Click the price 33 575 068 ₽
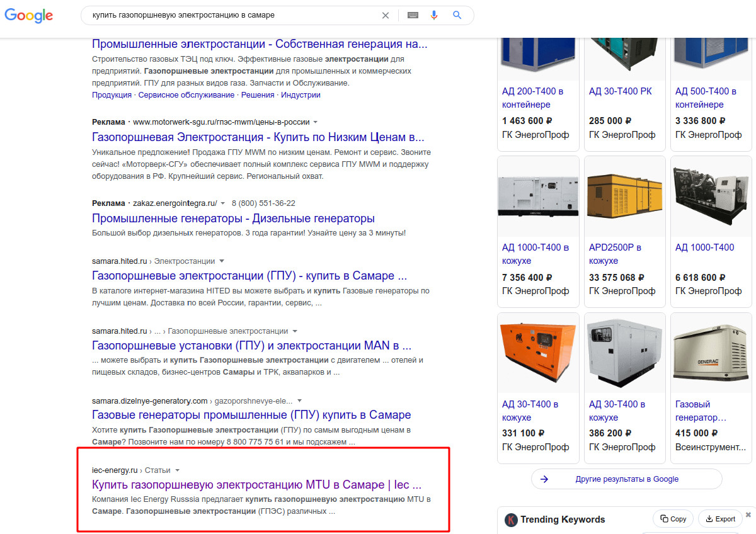This screenshot has height=534, width=756. coord(617,278)
